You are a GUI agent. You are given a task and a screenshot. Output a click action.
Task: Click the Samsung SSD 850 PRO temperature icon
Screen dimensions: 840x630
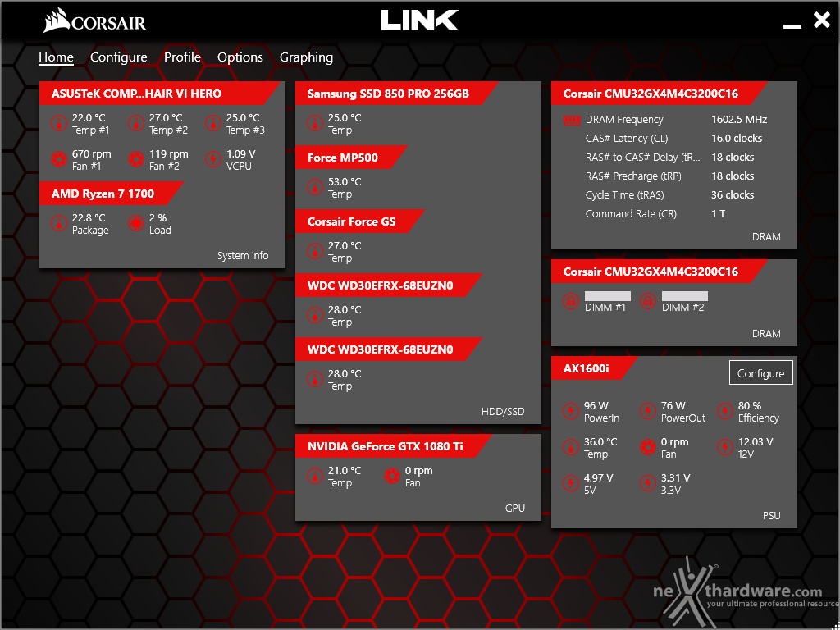click(x=314, y=124)
